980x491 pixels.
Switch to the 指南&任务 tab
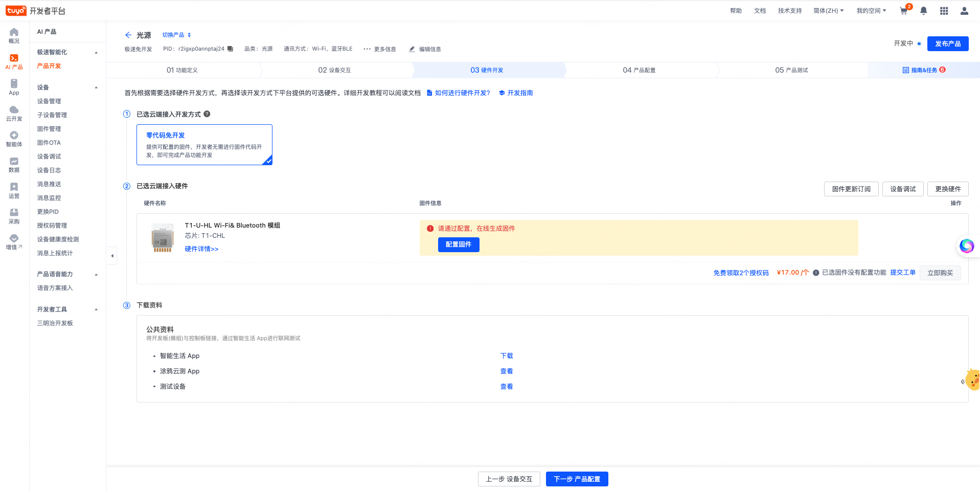[924, 70]
